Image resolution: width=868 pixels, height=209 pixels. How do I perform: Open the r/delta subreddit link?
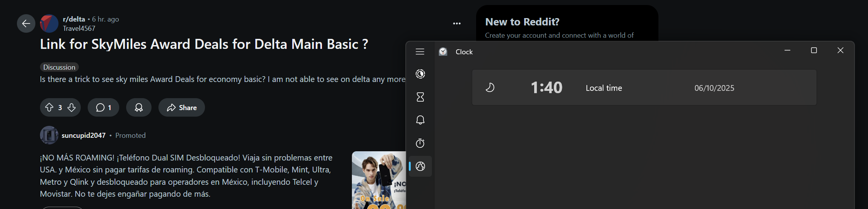74,19
